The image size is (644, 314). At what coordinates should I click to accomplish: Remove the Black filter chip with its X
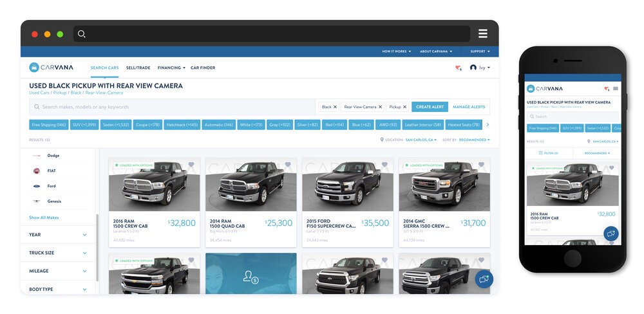coord(335,107)
